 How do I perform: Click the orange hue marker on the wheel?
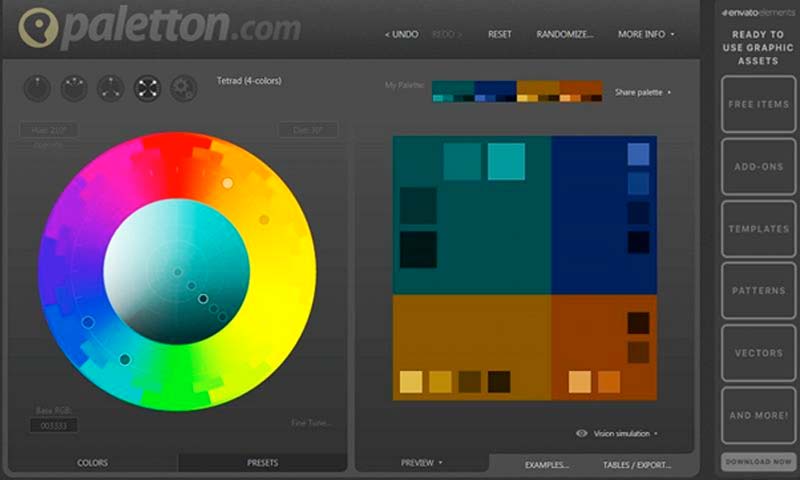(x=228, y=183)
